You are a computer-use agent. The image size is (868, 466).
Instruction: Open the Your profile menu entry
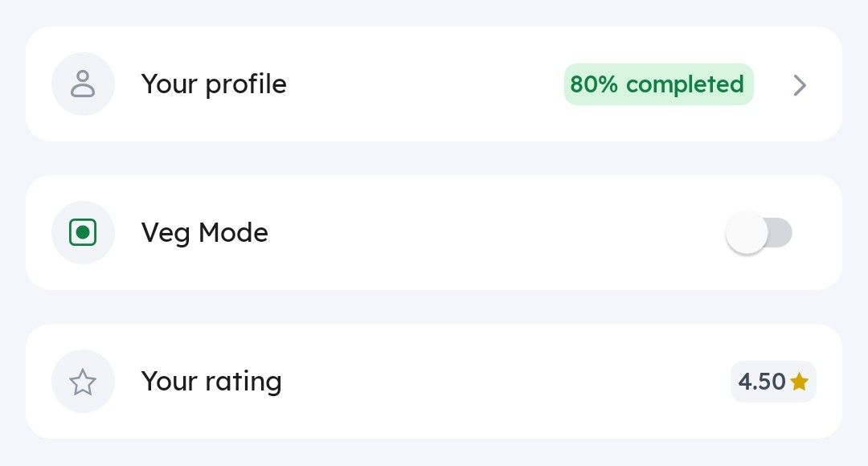coord(214,84)
